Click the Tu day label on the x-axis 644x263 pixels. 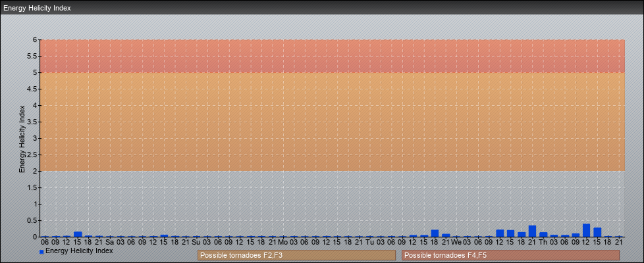click(369, 242)
